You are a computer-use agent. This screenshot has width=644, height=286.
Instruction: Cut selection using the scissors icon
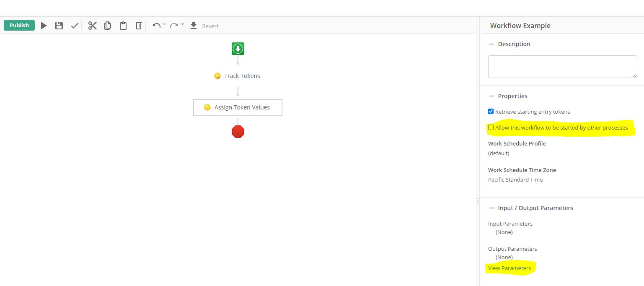[93, 26]
